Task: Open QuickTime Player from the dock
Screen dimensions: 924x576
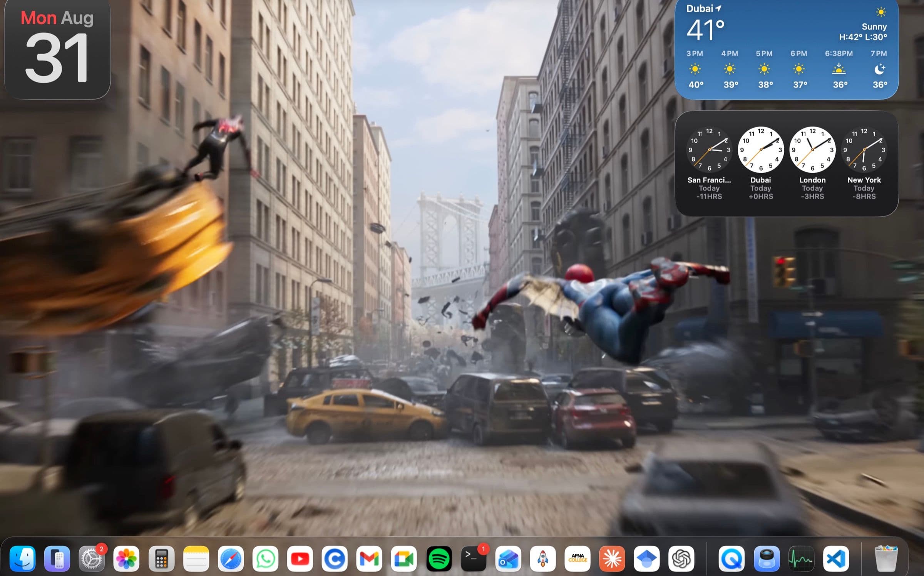Action: (731, 558)
